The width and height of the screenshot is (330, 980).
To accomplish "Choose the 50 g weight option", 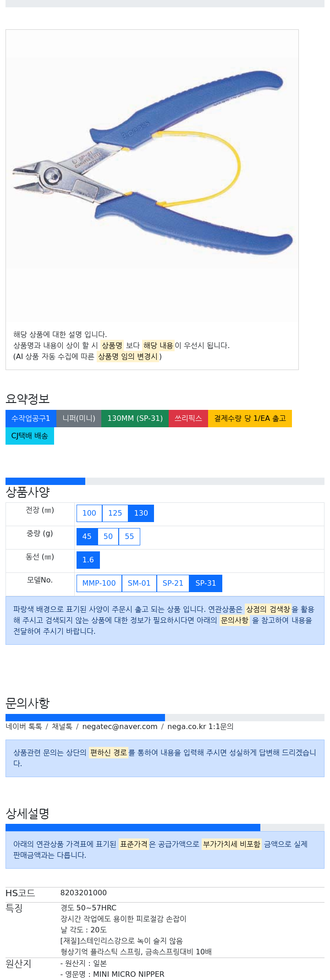I will tap(108, 536).
